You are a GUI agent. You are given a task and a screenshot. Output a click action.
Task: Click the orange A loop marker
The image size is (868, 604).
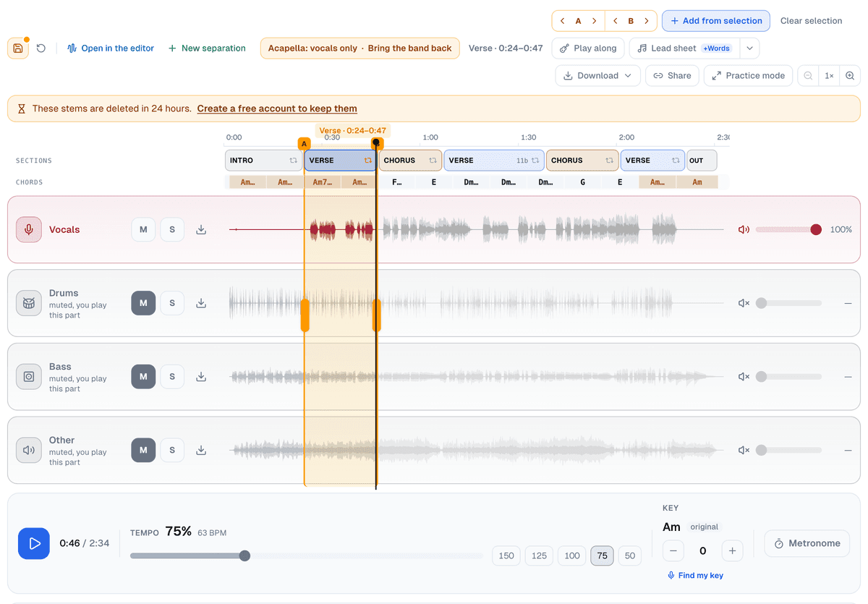[x=305, y=144]
